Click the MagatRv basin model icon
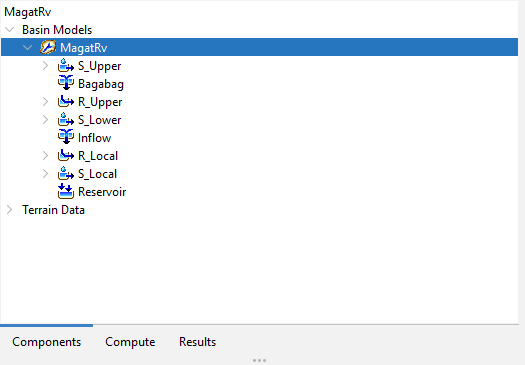The height and width of the screenshot is (365, 525). (48, 47)
